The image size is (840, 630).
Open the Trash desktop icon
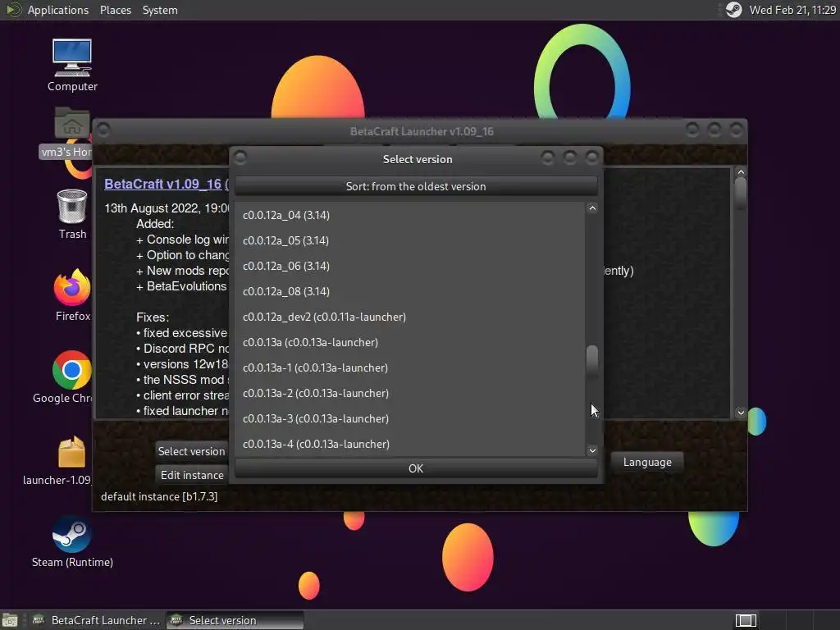pyautogui.click(x=72, y=214)
